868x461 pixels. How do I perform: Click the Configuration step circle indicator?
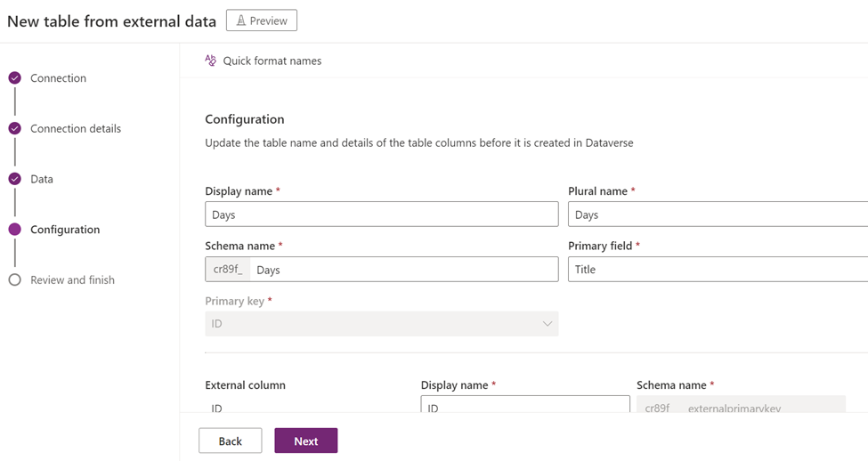click(14, 230)
